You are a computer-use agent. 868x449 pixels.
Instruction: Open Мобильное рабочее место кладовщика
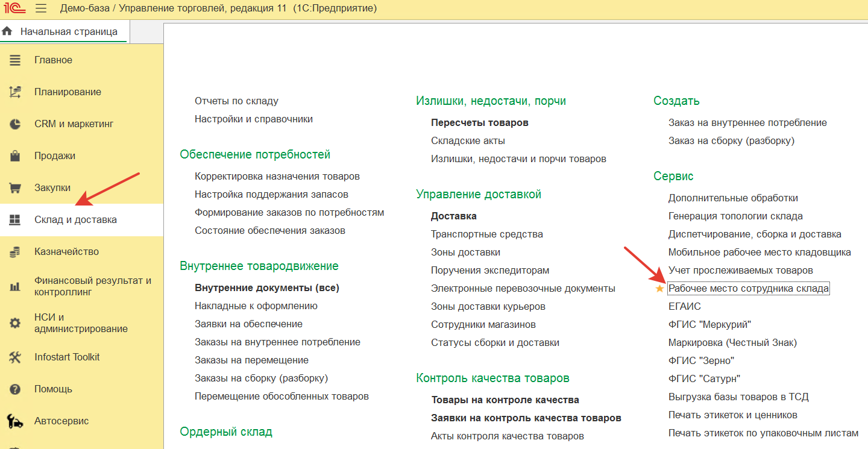pyautogui.click(x=759, y=253)
